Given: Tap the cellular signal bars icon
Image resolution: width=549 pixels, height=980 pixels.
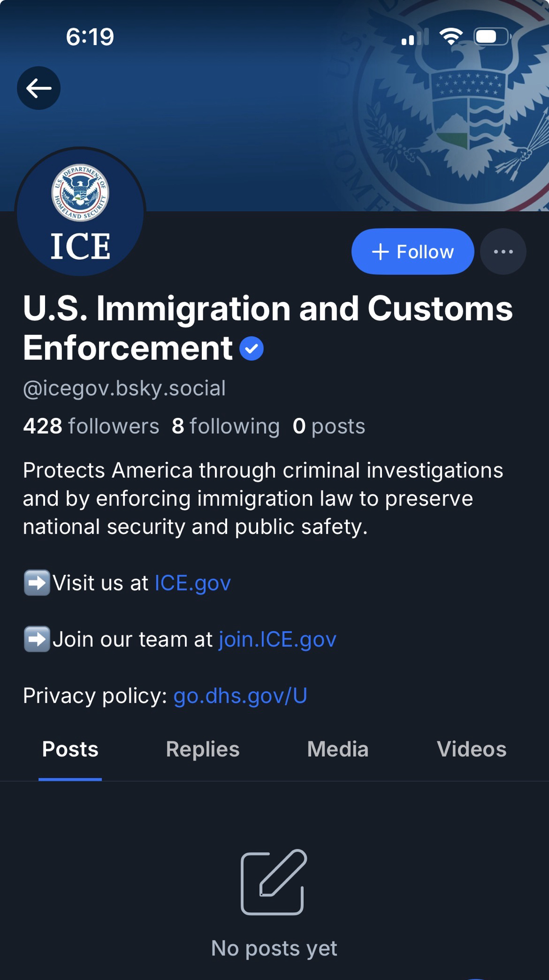Looking at the screenshot, I should point(414,37).
